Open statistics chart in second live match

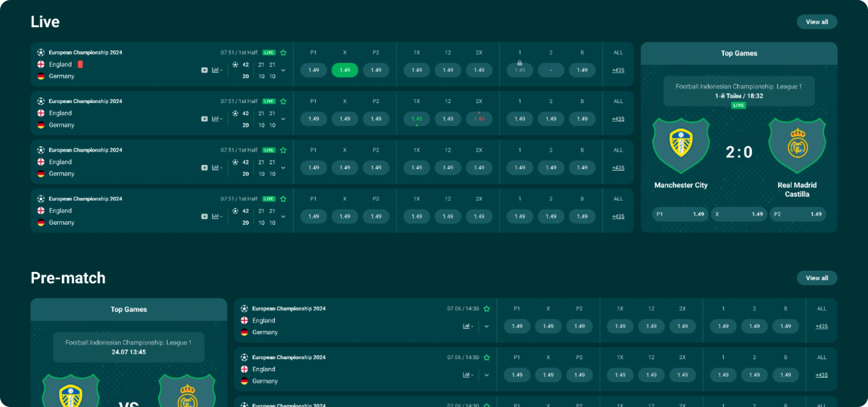coord(216,119)
